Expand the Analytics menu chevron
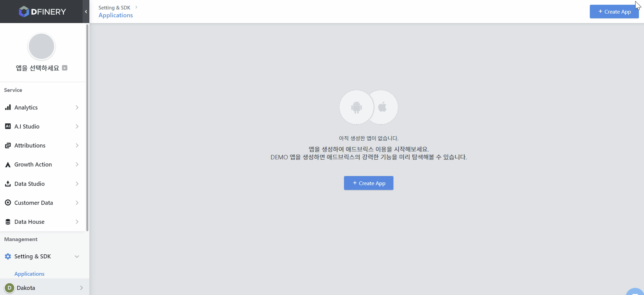This screenshot has width=644, height=295. coord(77,107)
